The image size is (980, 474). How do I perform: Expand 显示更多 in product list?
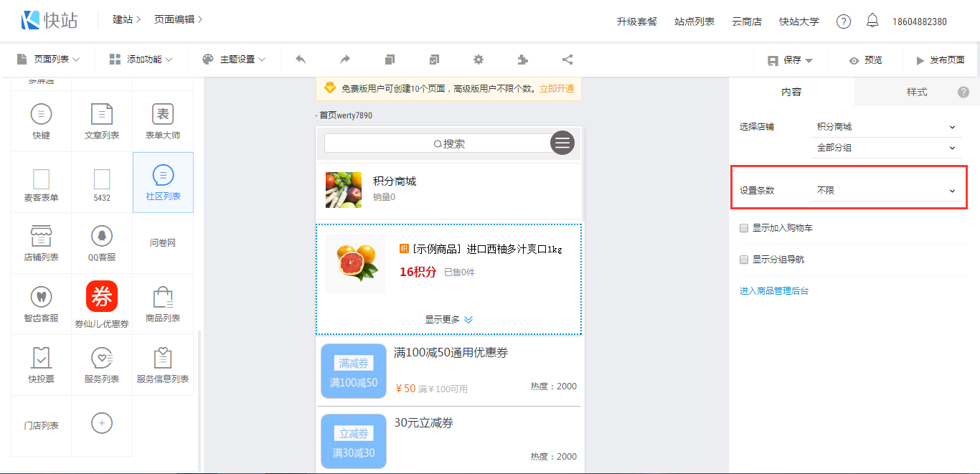click(448, 320)
